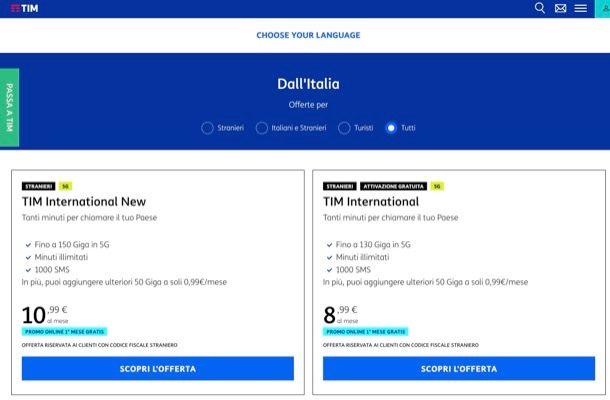Viewport: 610px width, 400px height.
Task: Click SCOPRI L'OFFERTA for TIM International 8,99
Action: (x=459, y=368)
